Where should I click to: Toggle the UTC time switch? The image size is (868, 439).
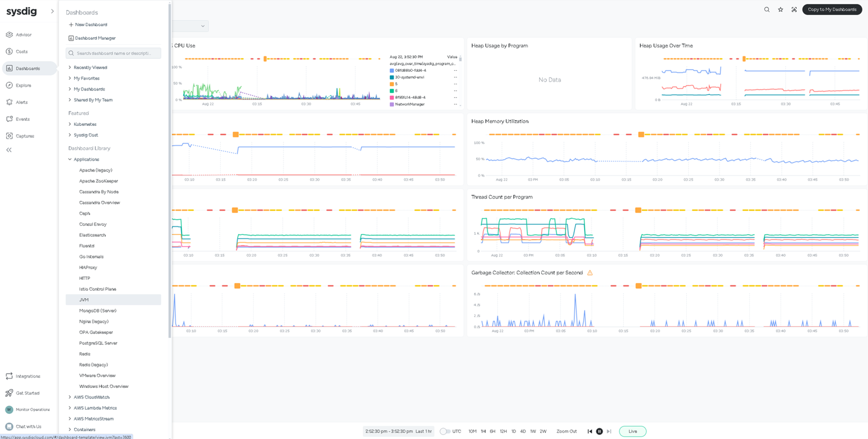click(x=445, y=431)
